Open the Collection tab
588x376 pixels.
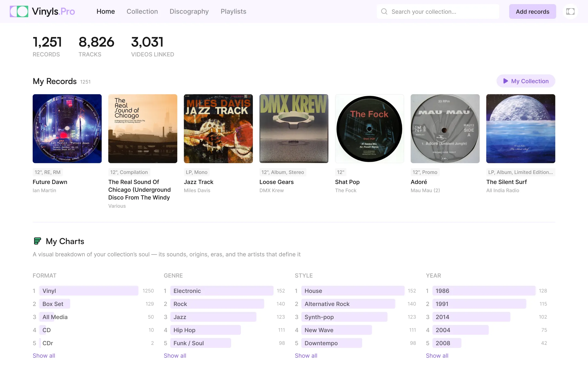point(142,11)
